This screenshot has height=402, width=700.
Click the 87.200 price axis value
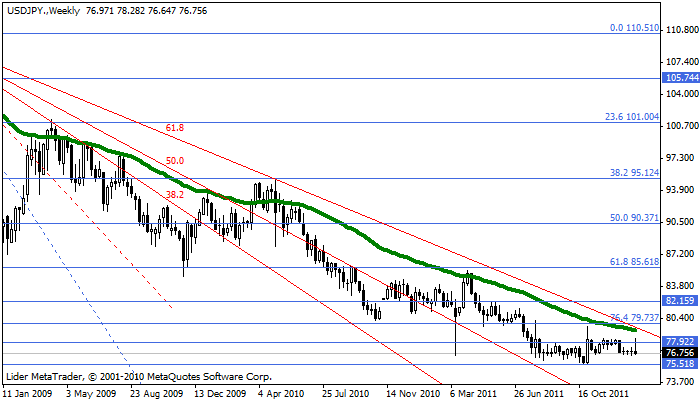coord(682,254)
